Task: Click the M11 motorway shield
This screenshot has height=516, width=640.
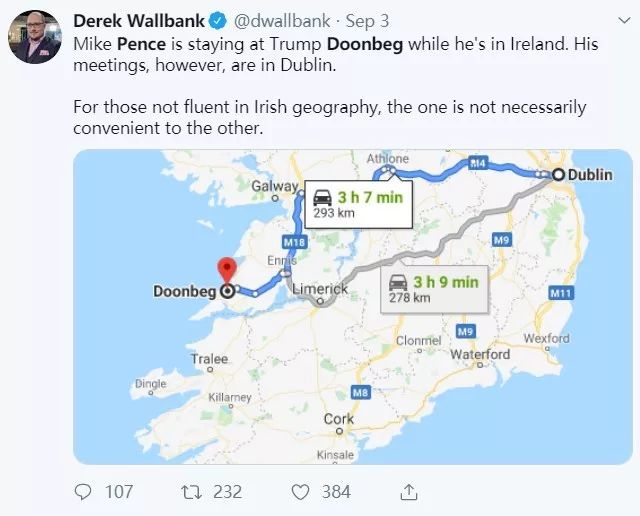Action: (x=561, y=293)
